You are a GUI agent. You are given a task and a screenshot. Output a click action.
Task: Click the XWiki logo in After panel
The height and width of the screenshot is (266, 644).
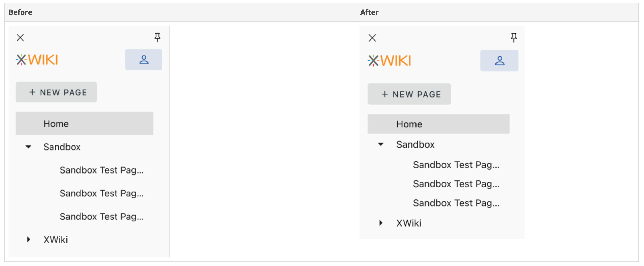coord(389,61)
